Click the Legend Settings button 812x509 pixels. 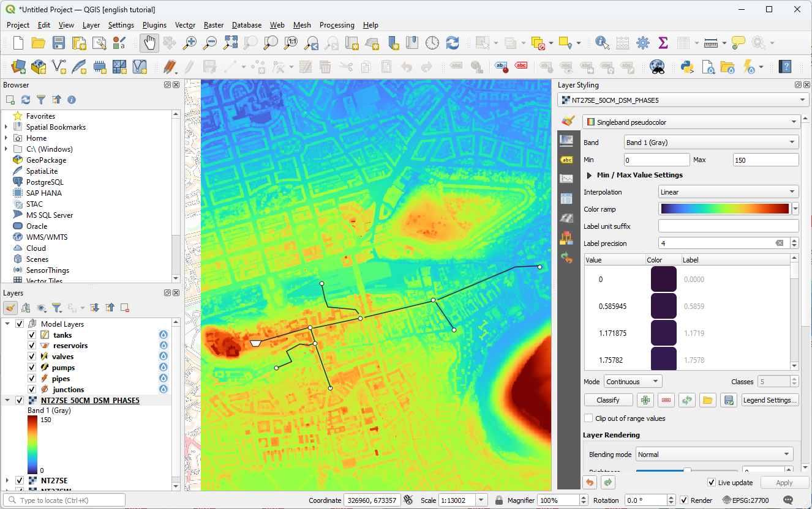pos(770,400)
